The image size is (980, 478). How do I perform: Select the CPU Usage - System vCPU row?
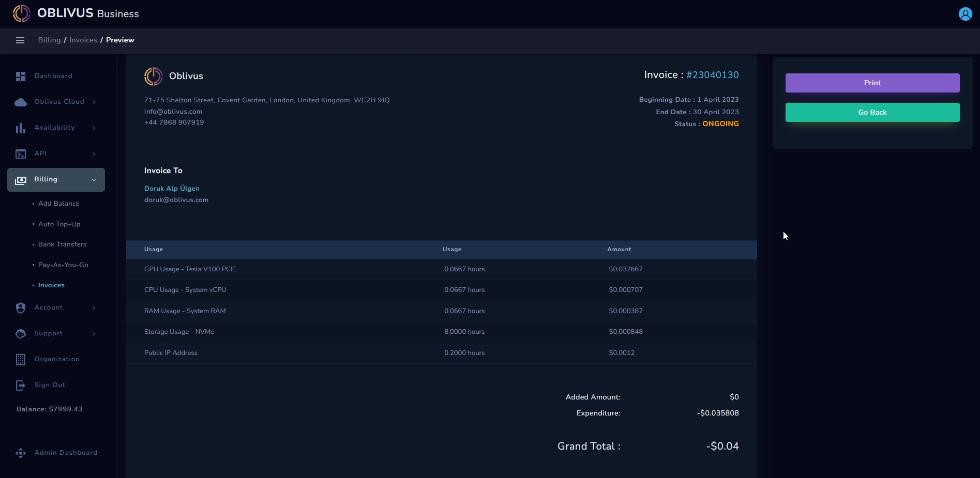(x=442, y=290)
